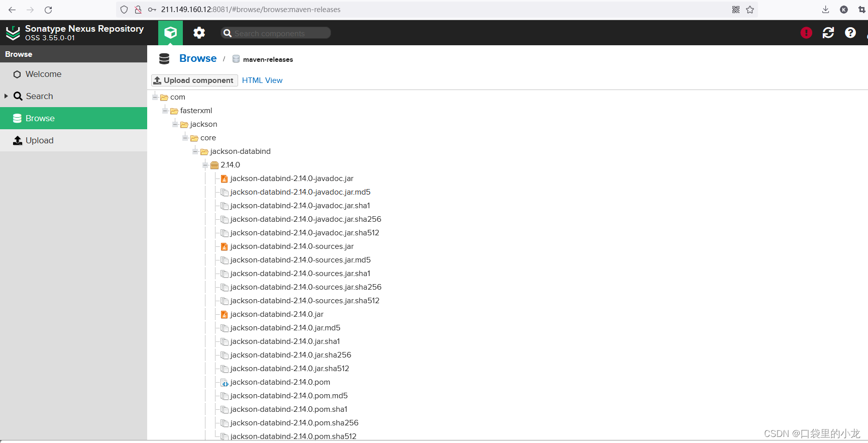Click the folder icon of fasterxml
The width and height of the screenshot is (868, 443).
[174, 111]
